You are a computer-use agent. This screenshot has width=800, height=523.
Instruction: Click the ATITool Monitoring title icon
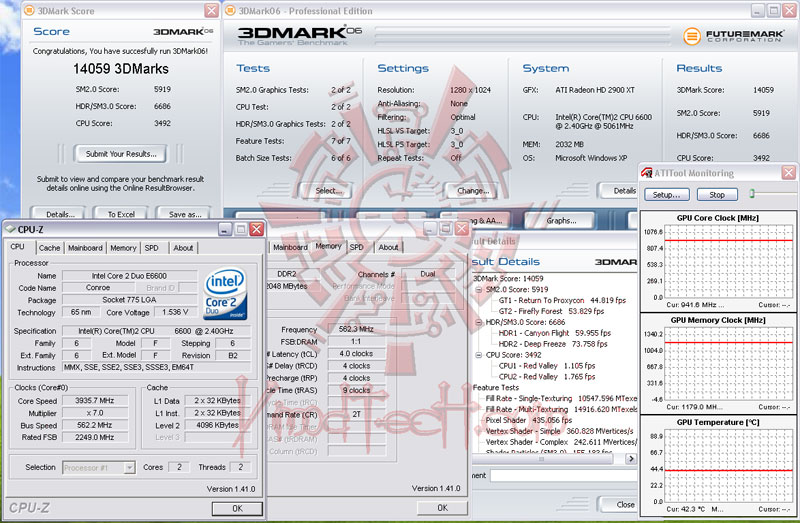point(647,172)
